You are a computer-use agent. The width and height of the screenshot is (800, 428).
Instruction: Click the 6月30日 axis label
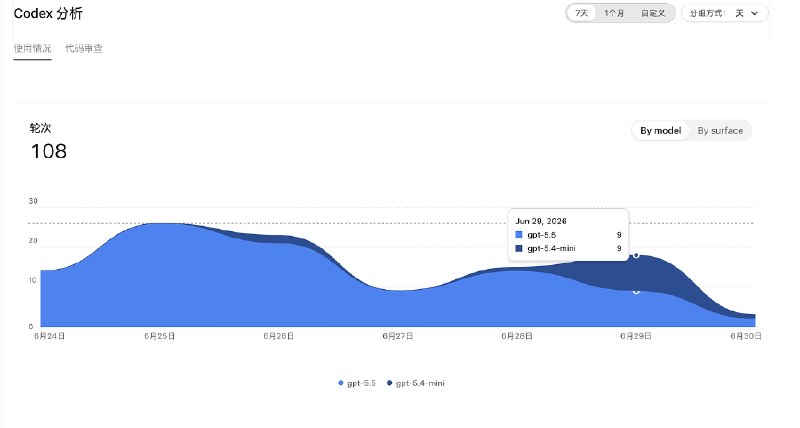pos(746,336)
